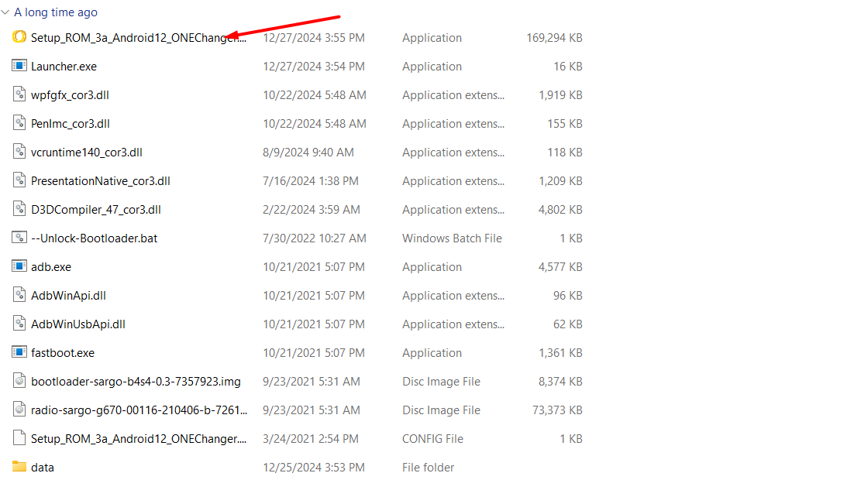Select the bootloader-sargo disc image icon
The height and width of the screenshot is (504, 854).
(19, 381)
